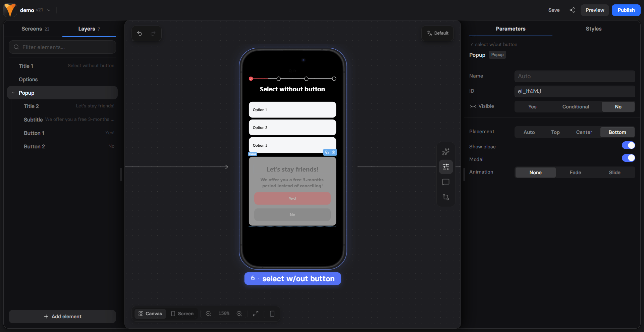The width and height of the screenshot is (644, 332).
Task: Click the Add element button
Action: (x=62, y=316)
